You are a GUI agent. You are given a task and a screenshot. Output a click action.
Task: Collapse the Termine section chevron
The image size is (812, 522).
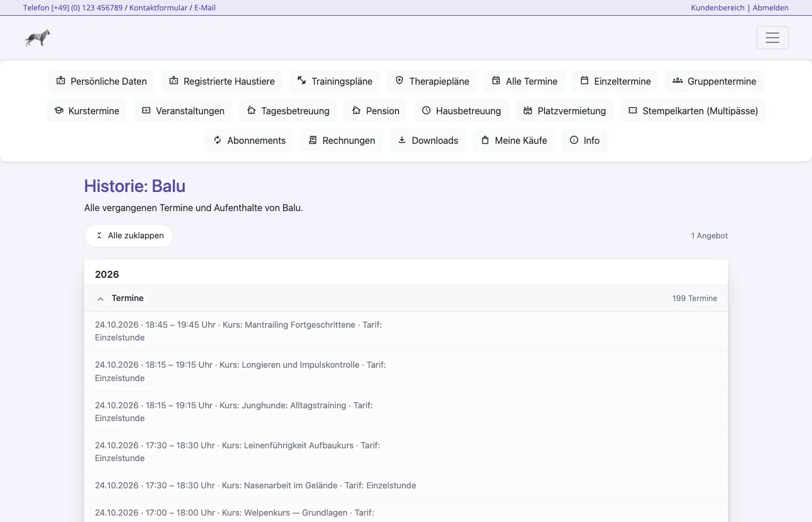[100, 299]
